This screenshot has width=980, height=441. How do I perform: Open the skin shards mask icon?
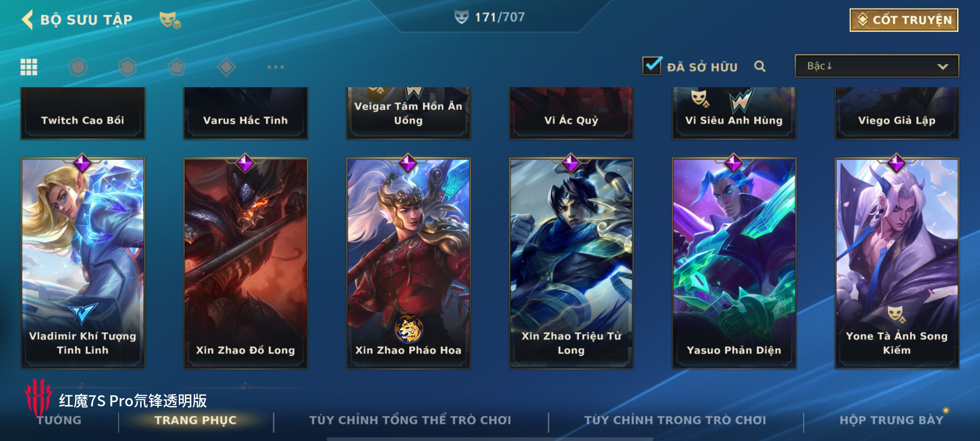[x=170, y=20]
